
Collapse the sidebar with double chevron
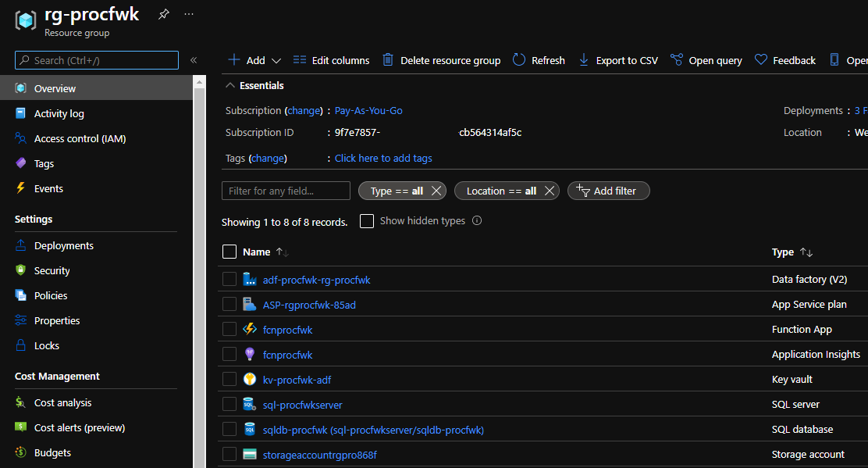coord(194,60)
